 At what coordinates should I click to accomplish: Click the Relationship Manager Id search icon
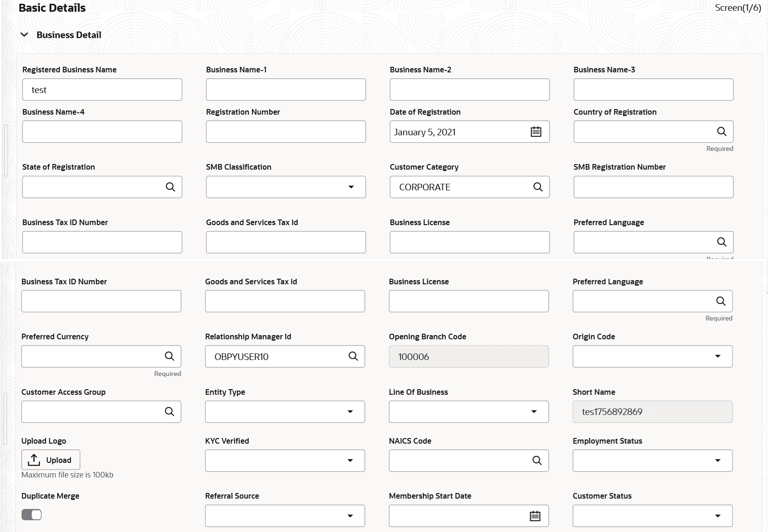(353, 356)
